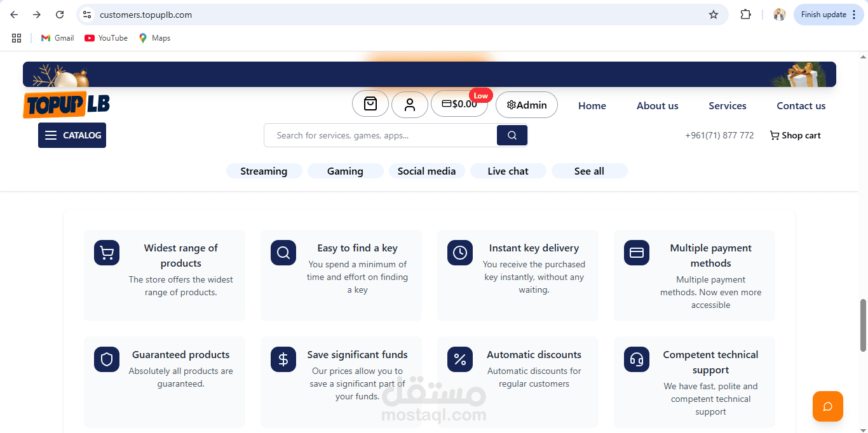Screen dimensions: 868x433
Task: Click "Absolutely all products are guaranteed." text
Action: 180,378
